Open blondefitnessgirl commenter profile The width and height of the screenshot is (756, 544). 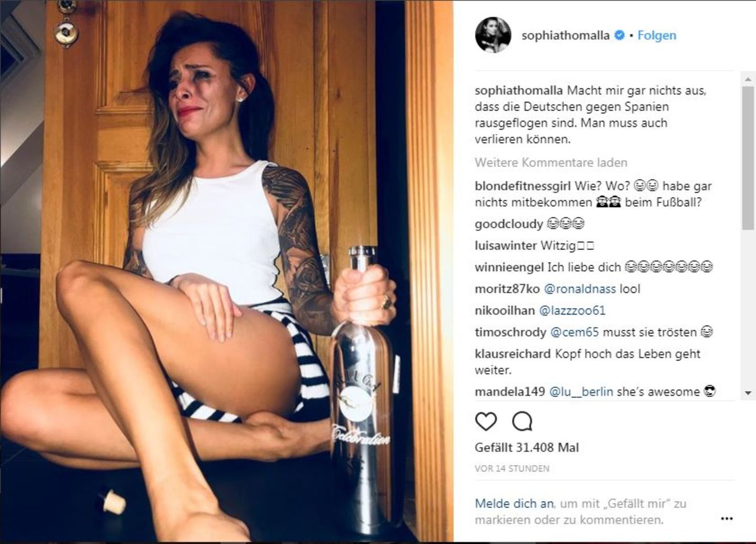(522, 186)
